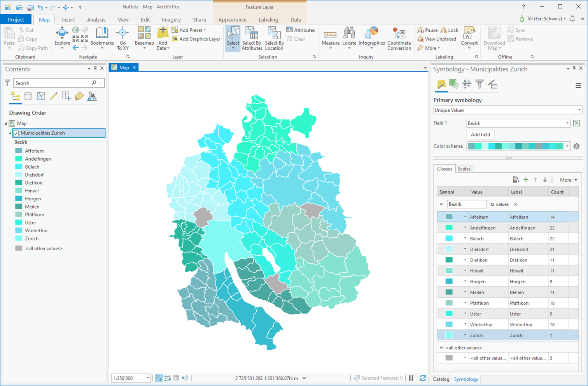
Task: Click the Horgen symbol swatch in Classes table
Action: 449,281
